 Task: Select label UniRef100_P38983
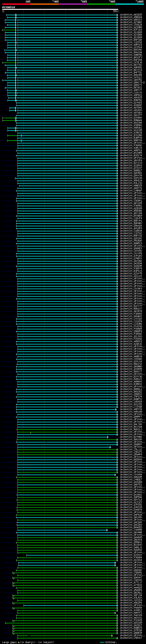tap(131, 314)
